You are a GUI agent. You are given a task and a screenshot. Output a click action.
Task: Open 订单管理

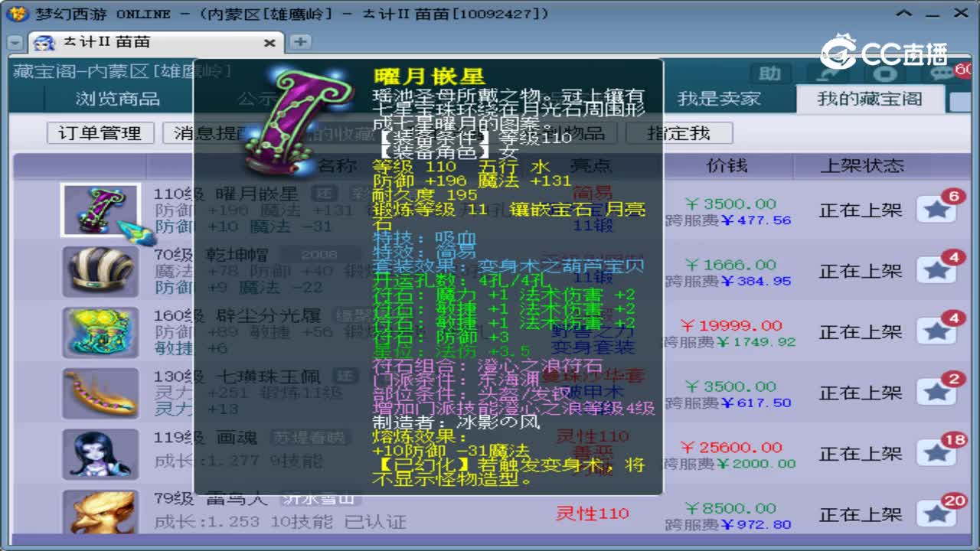(x=98, y=132)
